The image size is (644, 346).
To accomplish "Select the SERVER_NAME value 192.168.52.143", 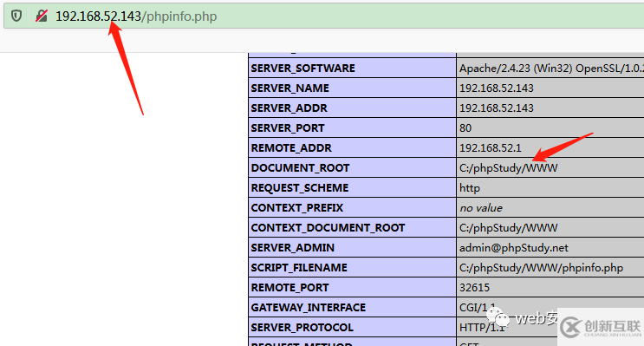I will pyautogui.click(x=497, y=88).
